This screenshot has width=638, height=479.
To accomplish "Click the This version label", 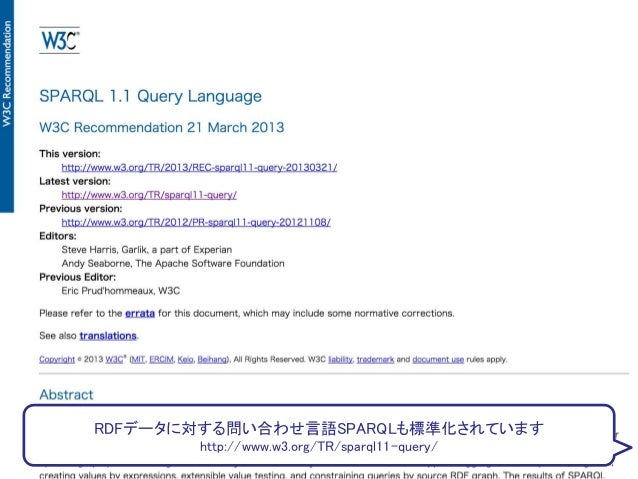I will click(x=70, y=154).
